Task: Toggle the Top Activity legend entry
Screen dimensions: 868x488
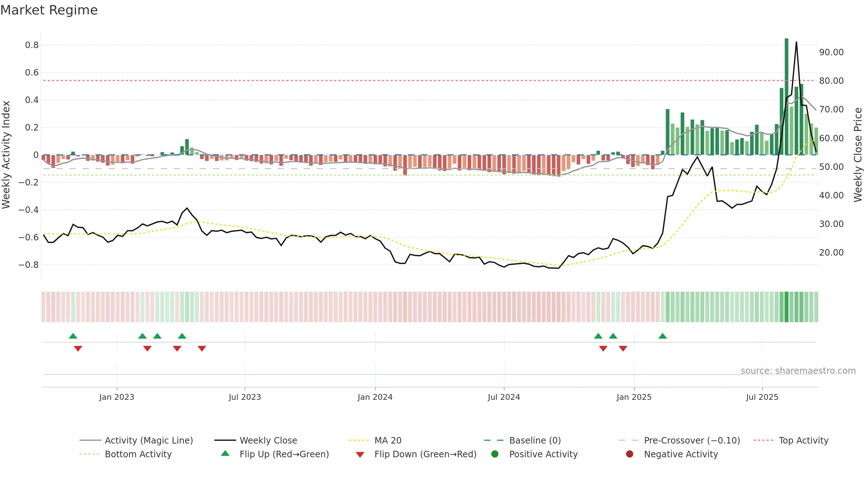Action: click(791, 440)
